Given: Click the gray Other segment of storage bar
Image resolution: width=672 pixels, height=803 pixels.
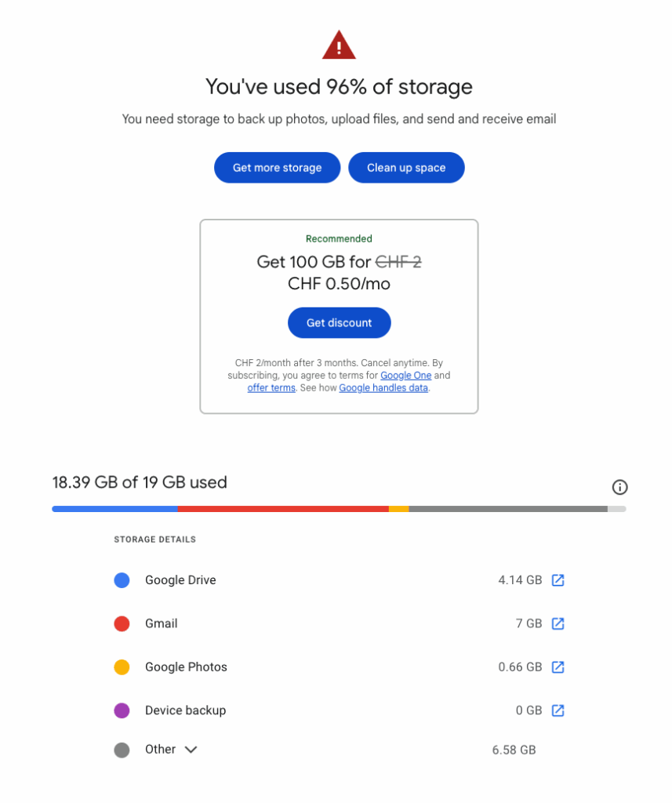Looking at the screenshot, I should pos(508,509).
